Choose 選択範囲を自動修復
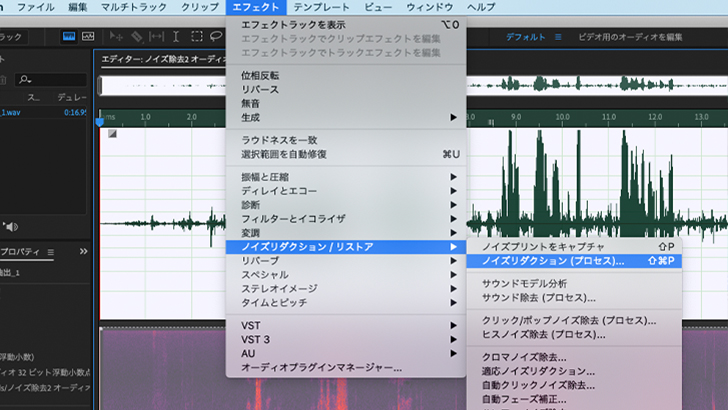The image size is (728, 410). click(346, 154)
